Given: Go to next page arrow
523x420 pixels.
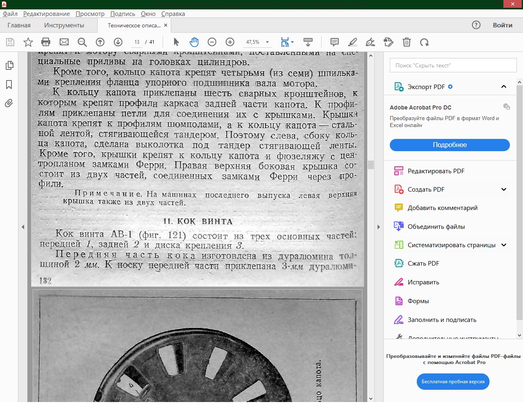Looking at the screenshot, I should (118, 42).
